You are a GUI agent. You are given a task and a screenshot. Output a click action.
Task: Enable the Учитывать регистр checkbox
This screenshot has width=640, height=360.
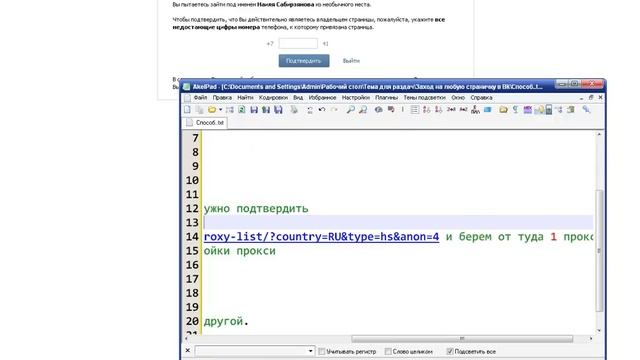(322, 351)
